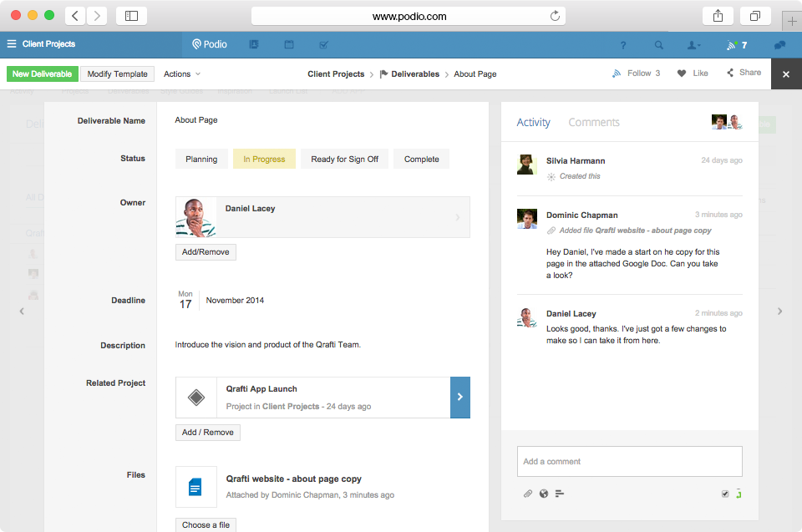802x532 pixels.
Task: Expand the Actions dropdown
Action: (181, 73)
